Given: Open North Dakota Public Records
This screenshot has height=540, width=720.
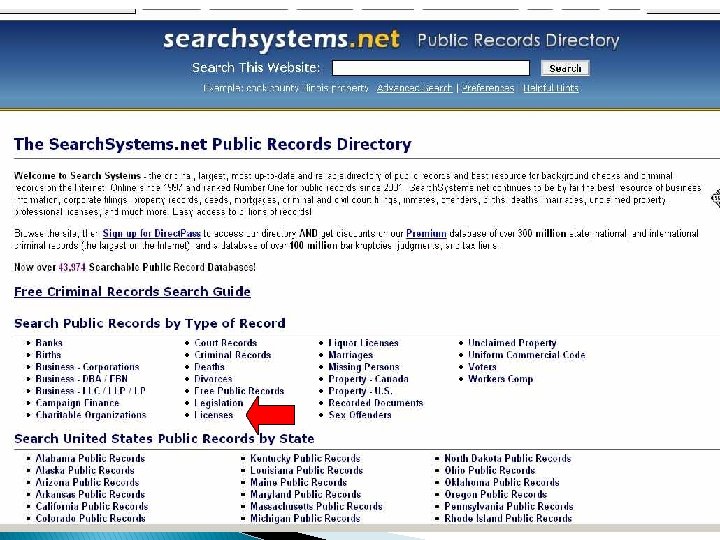Looking at the screenshot, I should tap(507, 458).
